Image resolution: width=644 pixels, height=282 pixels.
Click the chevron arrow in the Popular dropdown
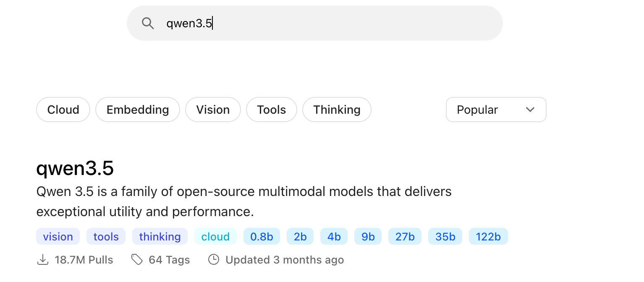[x=530, y=110]
